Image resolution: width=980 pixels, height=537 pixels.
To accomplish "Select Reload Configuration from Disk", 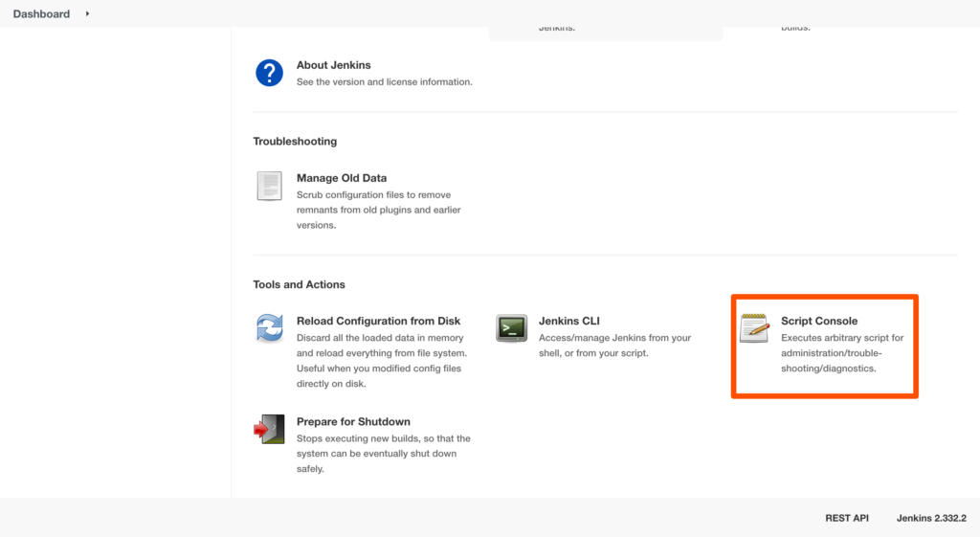I will click(378, 321).
